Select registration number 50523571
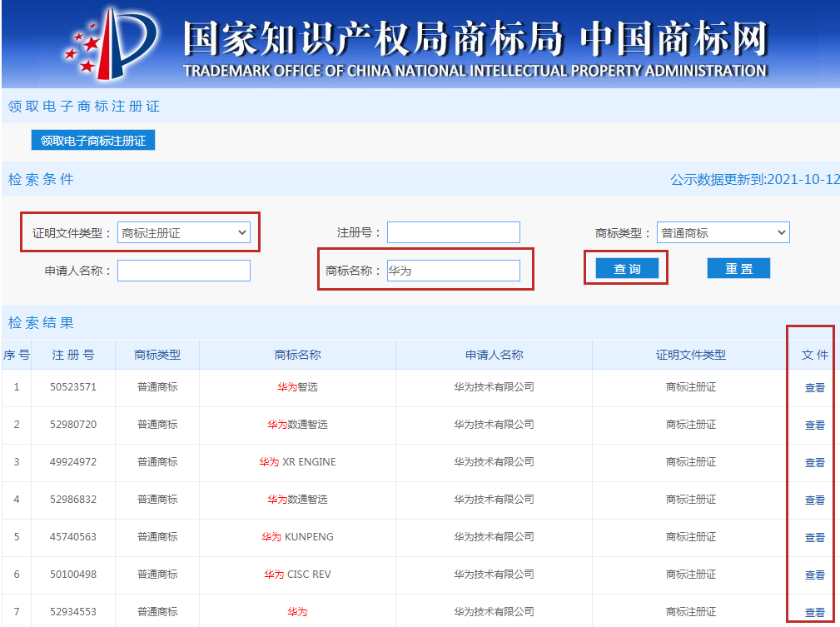This screenshot has height=627, width=840. click(x=73, y=387)
